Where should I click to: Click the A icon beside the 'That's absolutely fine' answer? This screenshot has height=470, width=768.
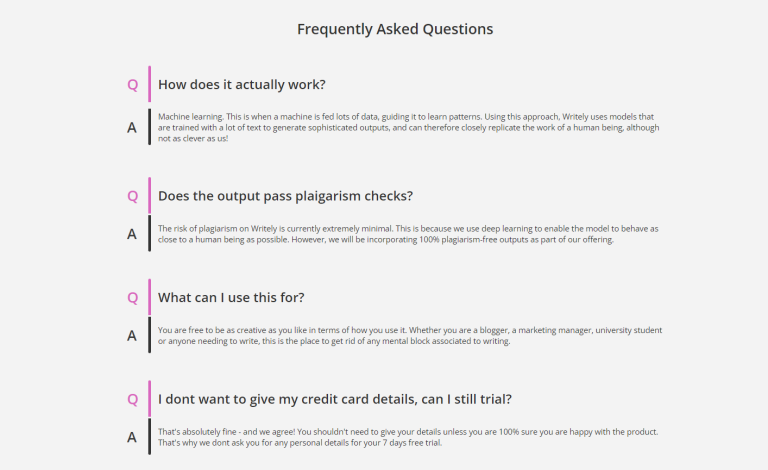pos(132,437)
